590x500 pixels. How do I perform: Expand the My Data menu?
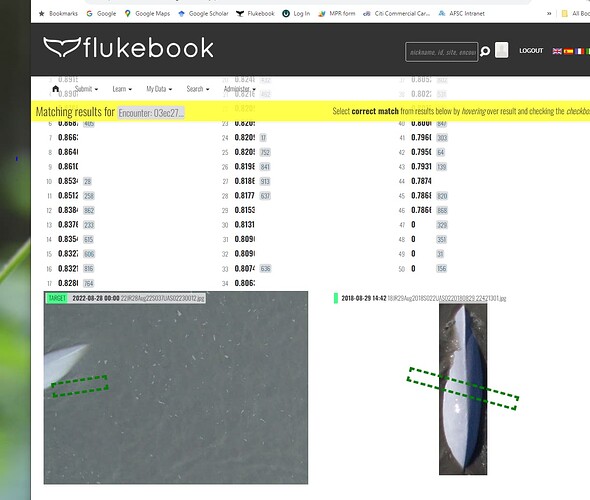click(159, 89)
